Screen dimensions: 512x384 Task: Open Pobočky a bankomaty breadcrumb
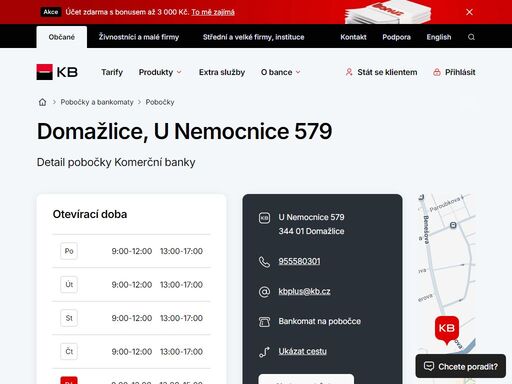click(97, 102)
